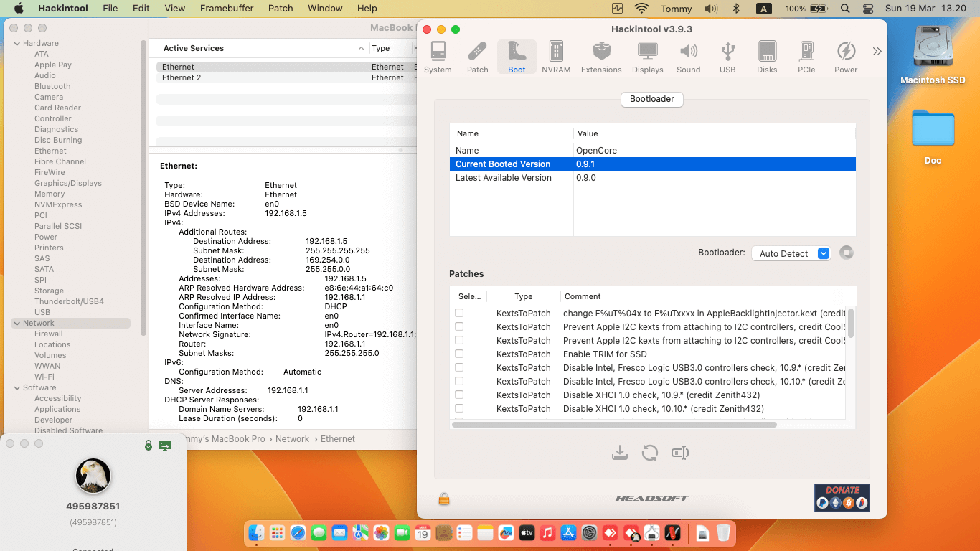This screenshot has height=551, width=980.
Task: Check the AppleBacklightInjector patch checkbox
Action: [459, 313]
